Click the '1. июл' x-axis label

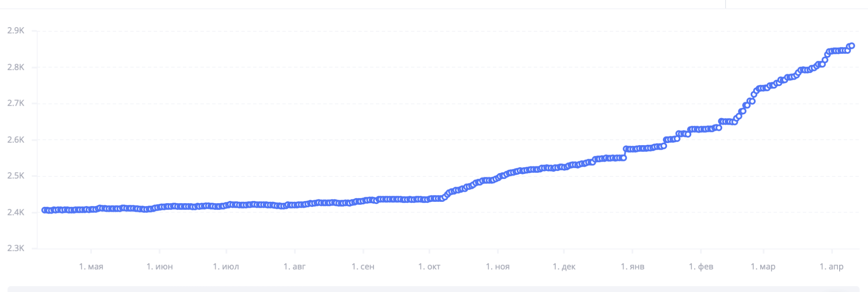pos(226,267)
